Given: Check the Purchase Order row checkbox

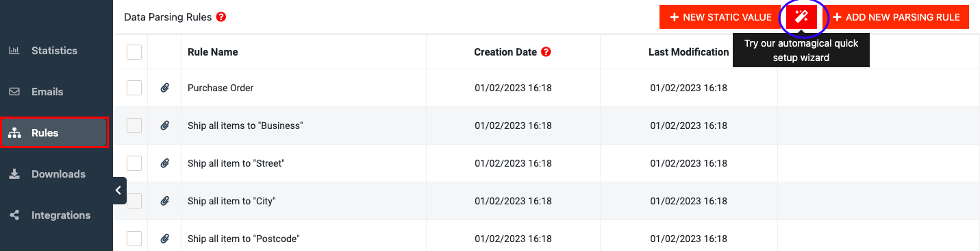Looking at the screenshot, I should point(134,88).
